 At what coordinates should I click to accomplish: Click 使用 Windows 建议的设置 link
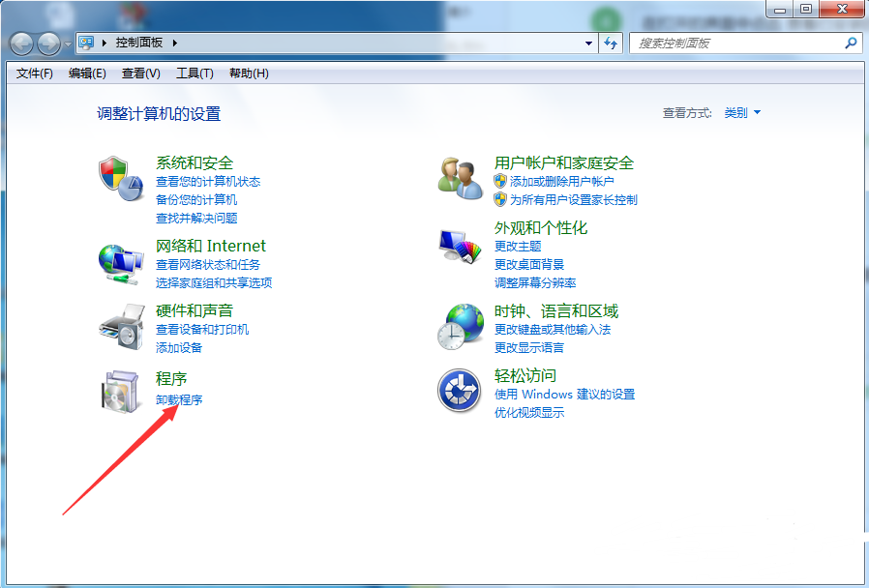[564, 395]
